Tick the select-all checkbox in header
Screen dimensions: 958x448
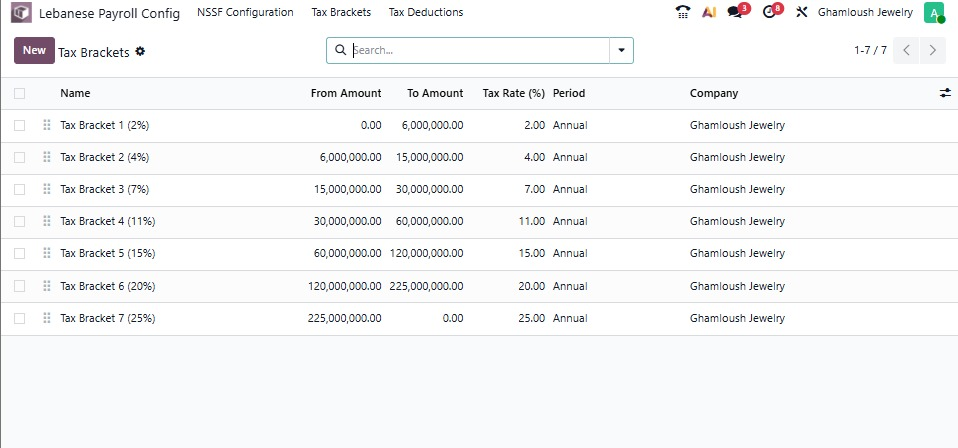20,93
